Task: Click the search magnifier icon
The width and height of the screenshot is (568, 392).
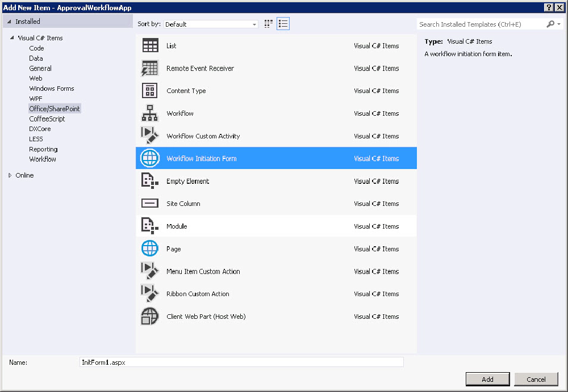Action: [548, 24]
